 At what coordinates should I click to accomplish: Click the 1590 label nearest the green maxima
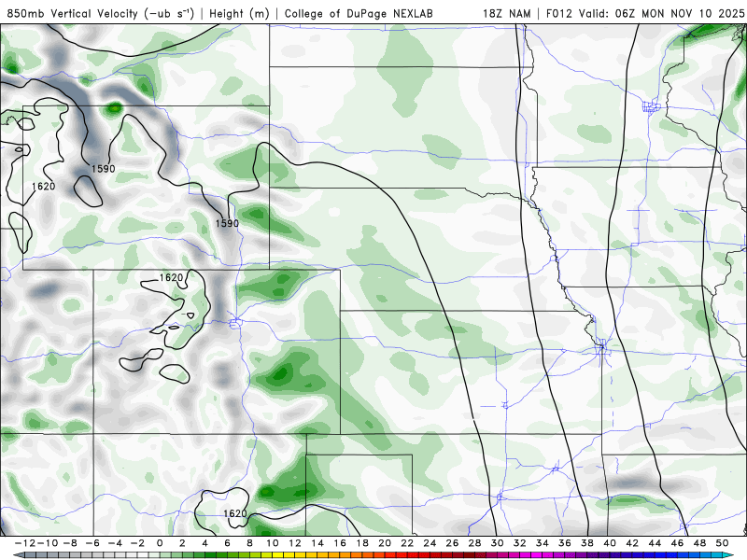[227, 223]
